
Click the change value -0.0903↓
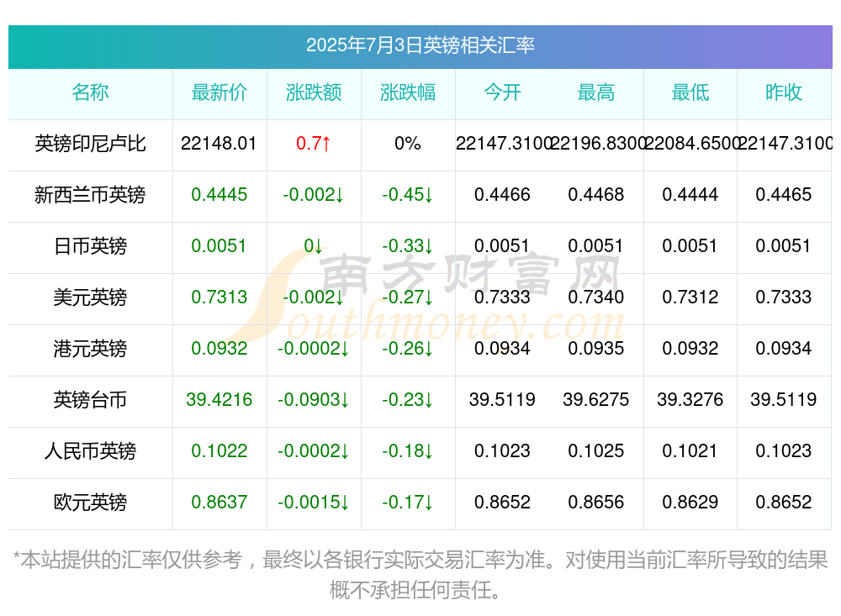click(313, 399)
